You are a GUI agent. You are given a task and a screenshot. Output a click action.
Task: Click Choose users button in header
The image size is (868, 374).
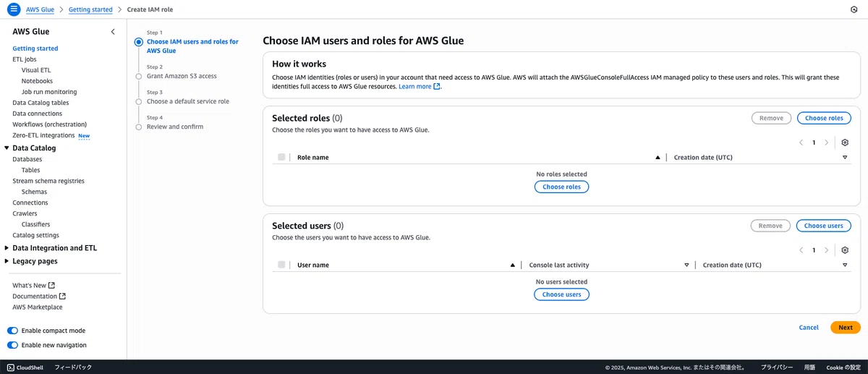(824, 226)
